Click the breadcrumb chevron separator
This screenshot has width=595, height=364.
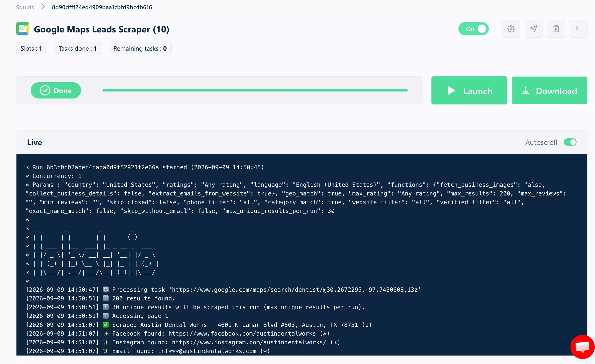click(43, 7)
